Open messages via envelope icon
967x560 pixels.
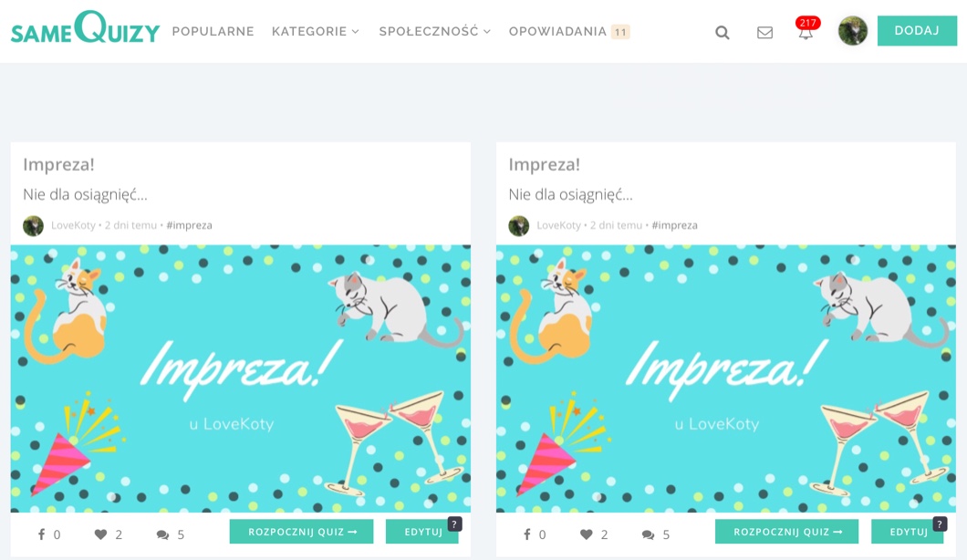764,33
